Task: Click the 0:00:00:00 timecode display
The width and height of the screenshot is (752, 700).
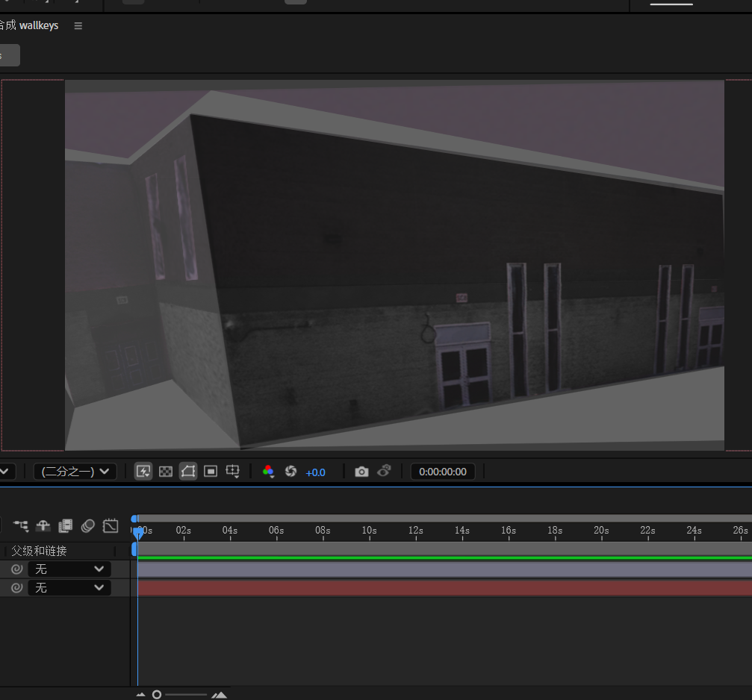Action: [x=443, y=472]
